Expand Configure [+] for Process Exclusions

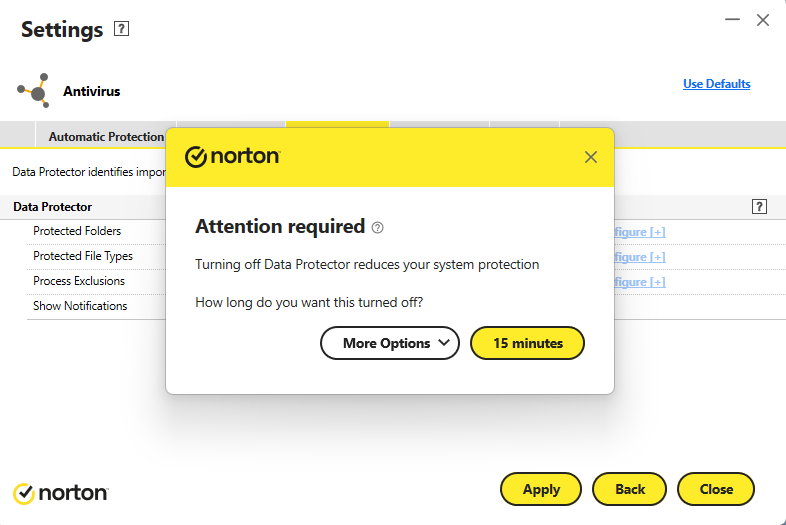640,282
